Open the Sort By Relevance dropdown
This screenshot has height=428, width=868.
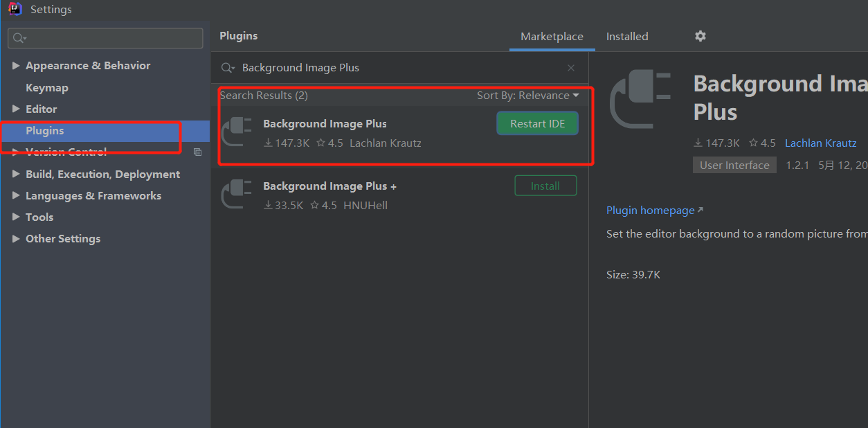coord(528,96)
